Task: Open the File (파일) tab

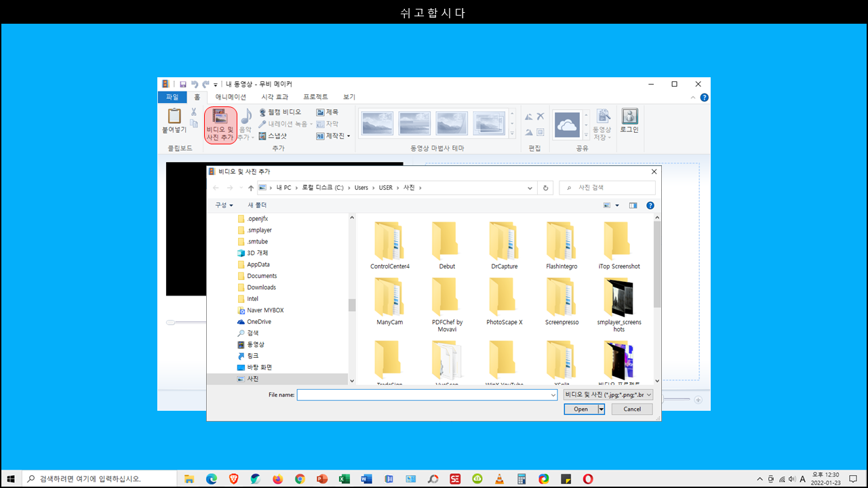Action: coord(172,97)
